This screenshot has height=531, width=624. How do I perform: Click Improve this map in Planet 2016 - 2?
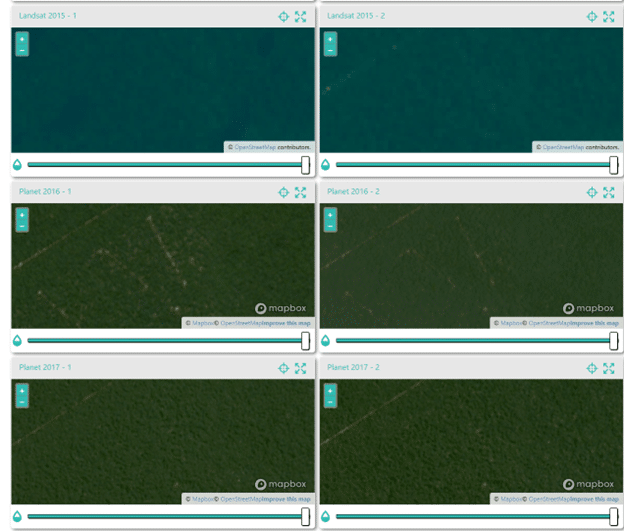[595, 323]
